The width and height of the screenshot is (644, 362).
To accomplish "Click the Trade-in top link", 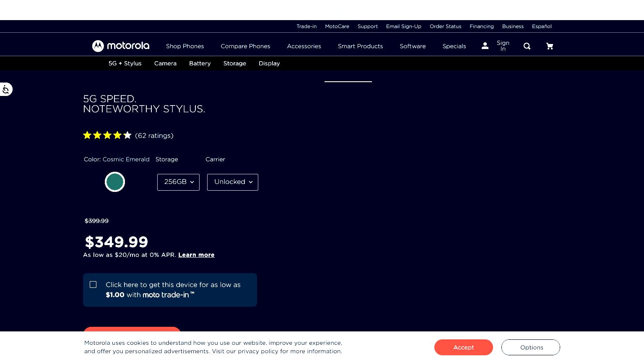I will [306, 26].
